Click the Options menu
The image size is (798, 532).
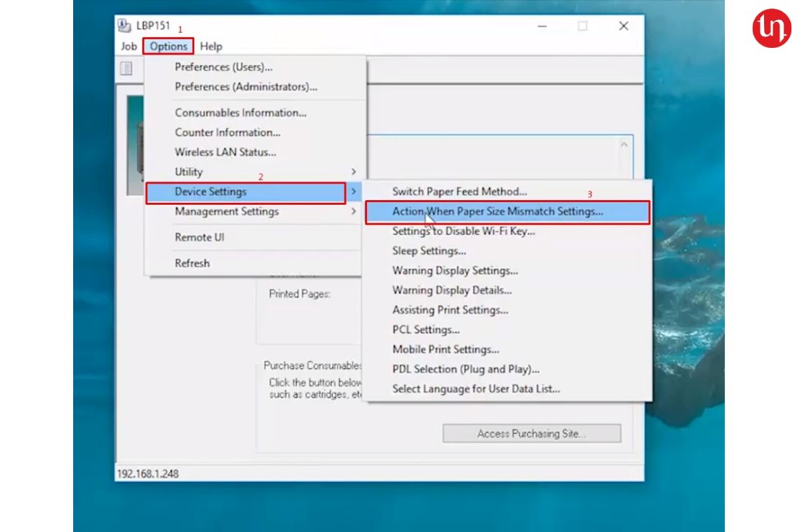[168, 47]
